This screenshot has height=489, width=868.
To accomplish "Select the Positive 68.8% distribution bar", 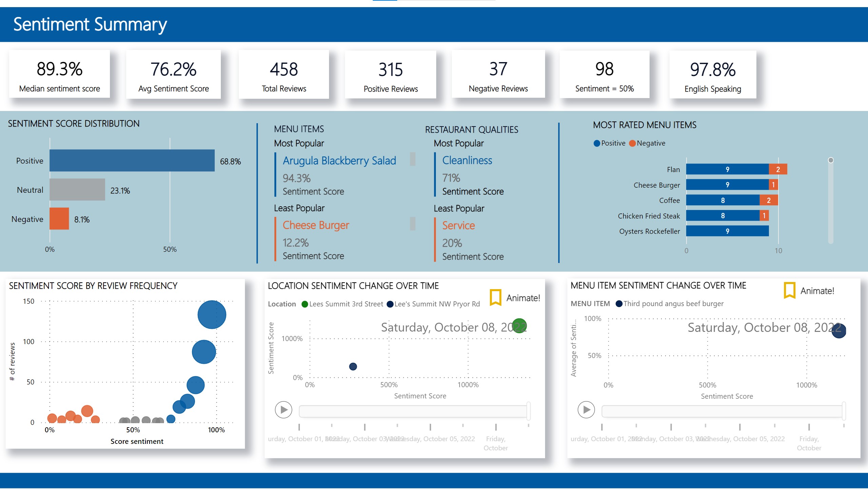I will pos(132,161).
